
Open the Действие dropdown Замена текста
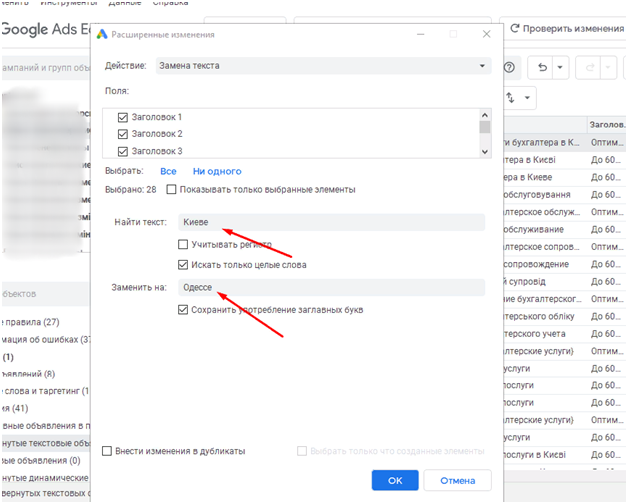pos(324,66)
